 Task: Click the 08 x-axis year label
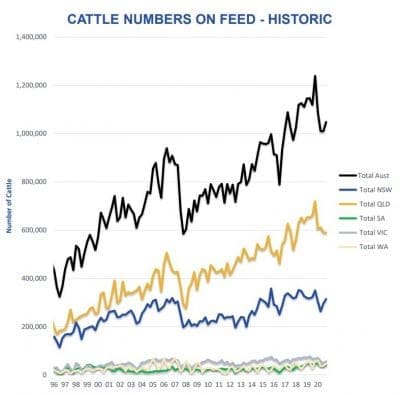coord(186,384)
